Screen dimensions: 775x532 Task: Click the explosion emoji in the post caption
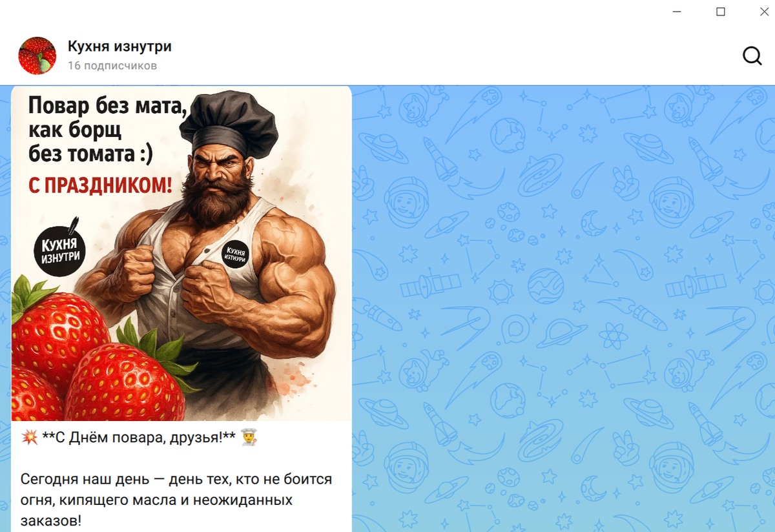[29, 437]
